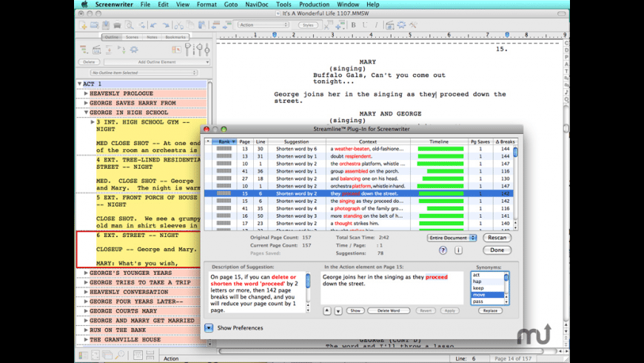Click the Rank column header
Viewport: 644px width, 363px height.
coord(224,141)
